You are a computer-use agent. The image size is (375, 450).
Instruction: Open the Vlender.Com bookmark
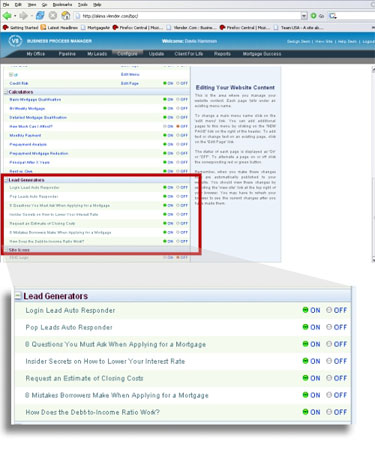point(191,28)
